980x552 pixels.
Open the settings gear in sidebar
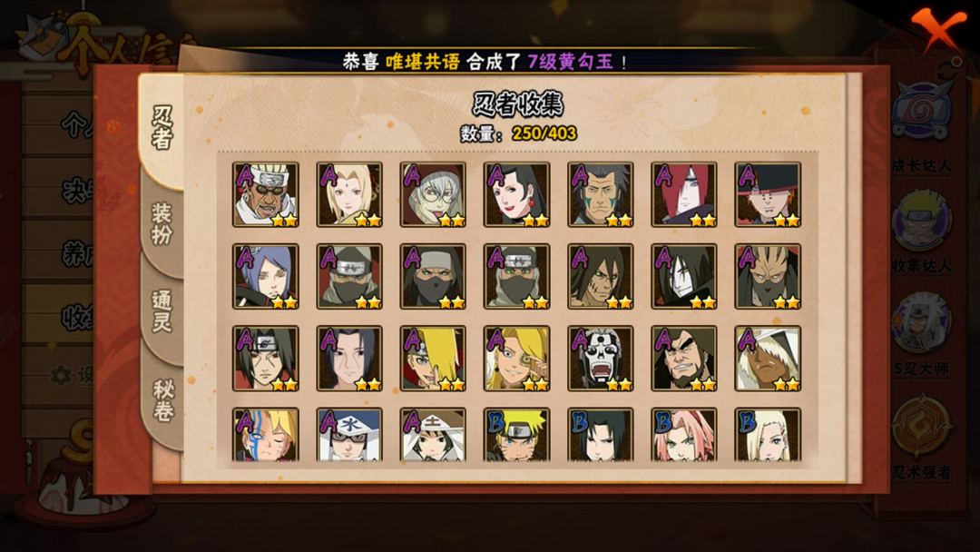point(61,375)
